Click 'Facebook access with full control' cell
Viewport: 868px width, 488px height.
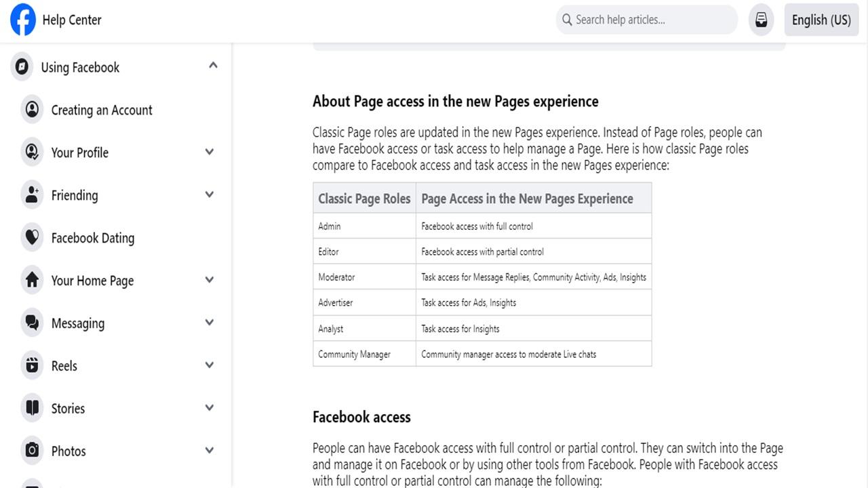point(534,226)
